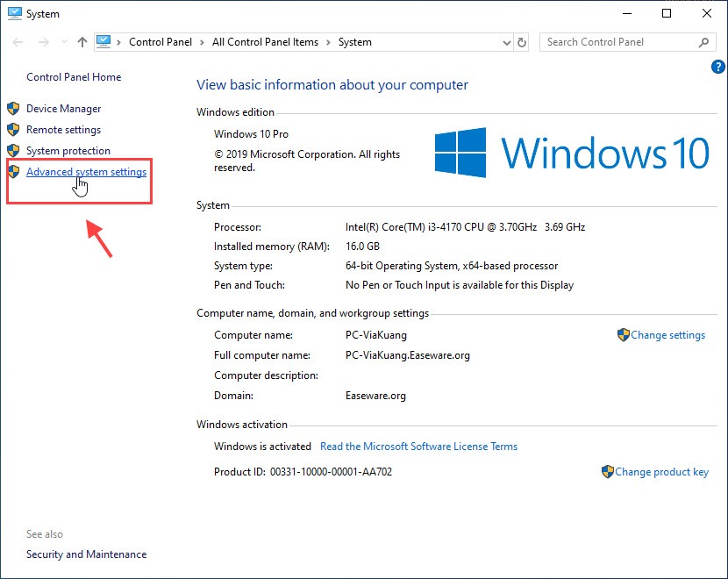Expand chevron after Control Panel breadcrumb

pos(202,42)
